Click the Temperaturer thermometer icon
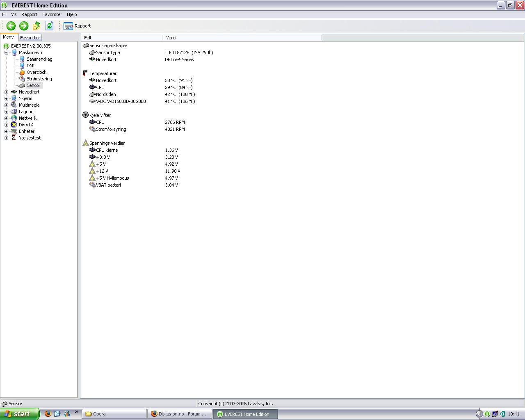This screenshot has height=420, width=525. (85, 73)
